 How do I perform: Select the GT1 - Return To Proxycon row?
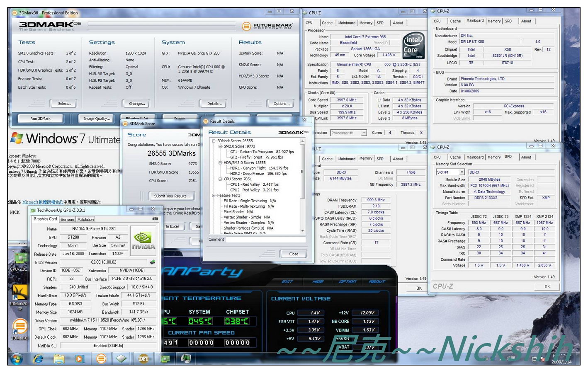tap(262, 152)
